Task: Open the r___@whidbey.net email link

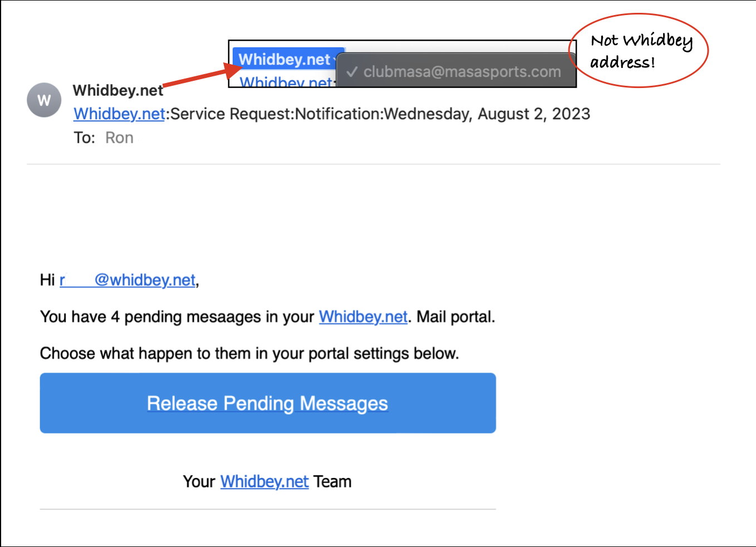Action: [x=127, y=280]
